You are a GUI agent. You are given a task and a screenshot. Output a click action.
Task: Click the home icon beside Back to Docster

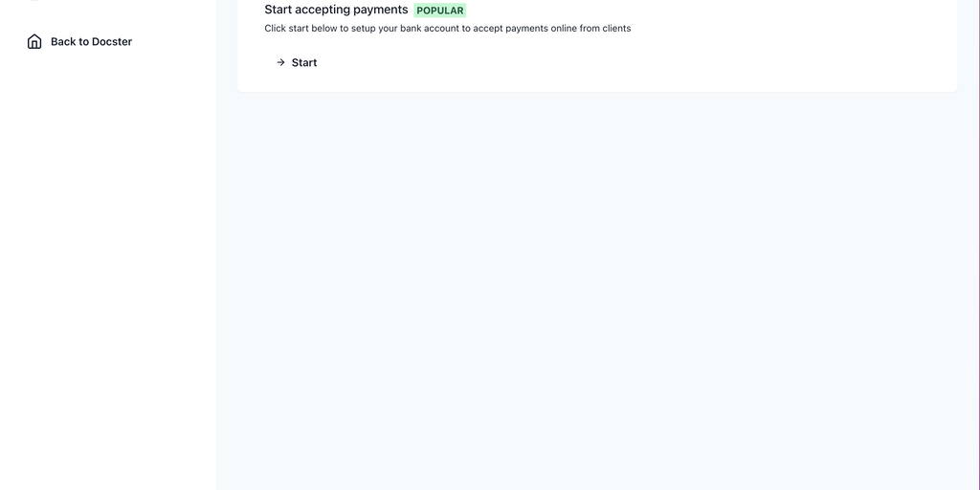(x=34, y=41)
